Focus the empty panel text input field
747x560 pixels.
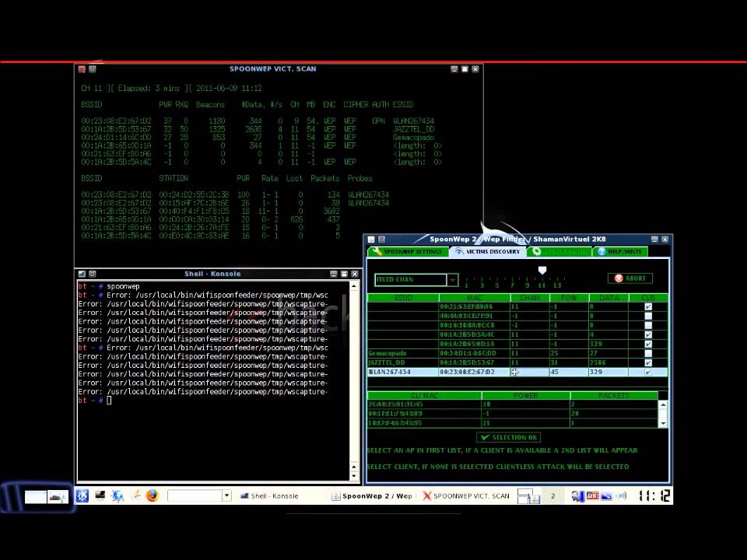[x=195, y=495]
